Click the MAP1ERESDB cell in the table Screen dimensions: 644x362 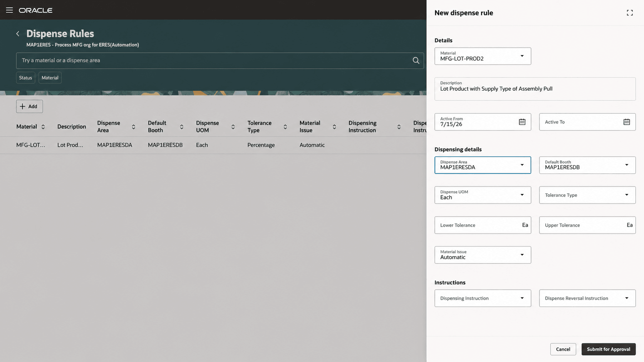165,145
